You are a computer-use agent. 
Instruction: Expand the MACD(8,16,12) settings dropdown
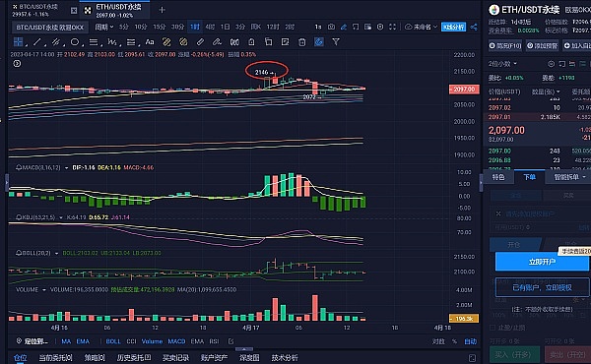[x=67, y=167]
